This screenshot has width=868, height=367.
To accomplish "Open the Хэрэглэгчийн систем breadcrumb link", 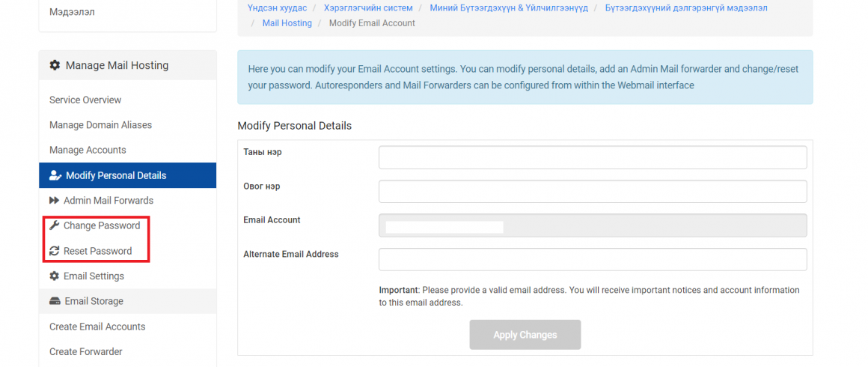I will (x=368, y=7).
